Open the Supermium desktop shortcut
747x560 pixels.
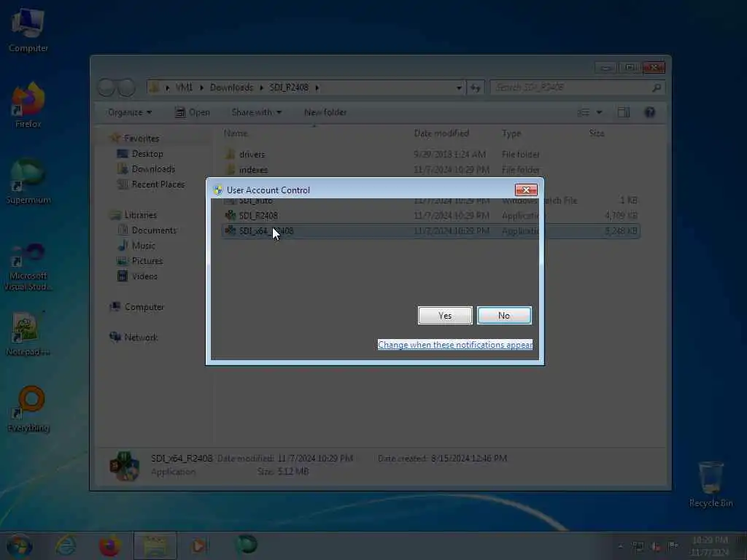pos(28,182)
